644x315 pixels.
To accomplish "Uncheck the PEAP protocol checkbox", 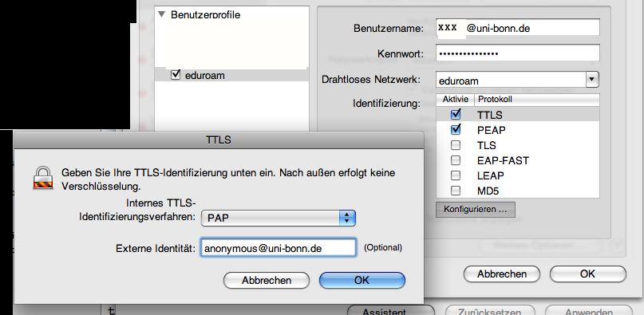I will coord(456,129).
